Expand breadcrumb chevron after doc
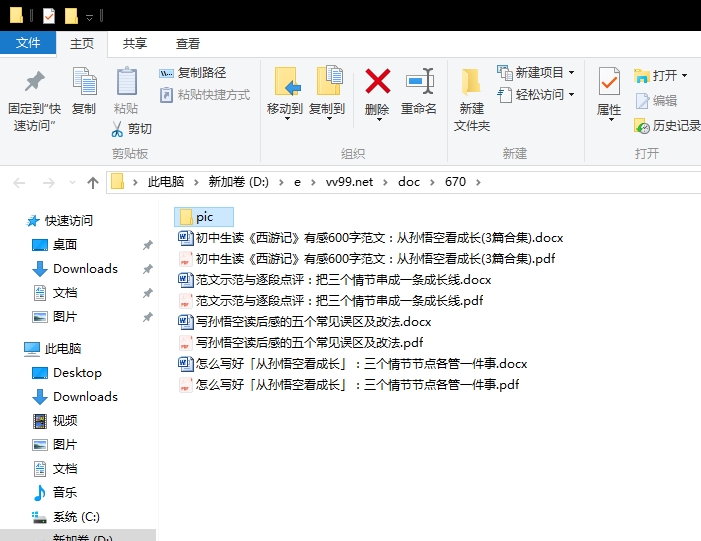The width and height of the screenshot is (701, 541). [x=432, y=182]
